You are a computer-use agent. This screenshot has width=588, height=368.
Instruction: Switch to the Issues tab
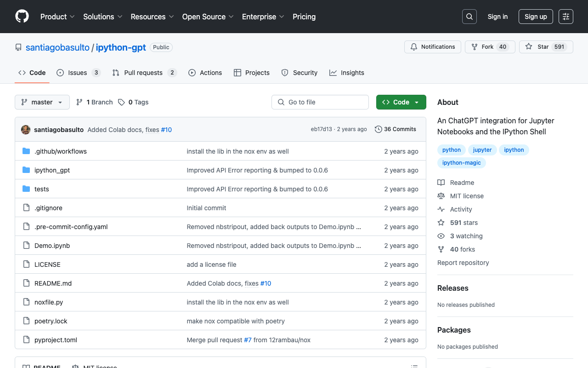coord(79,73)
